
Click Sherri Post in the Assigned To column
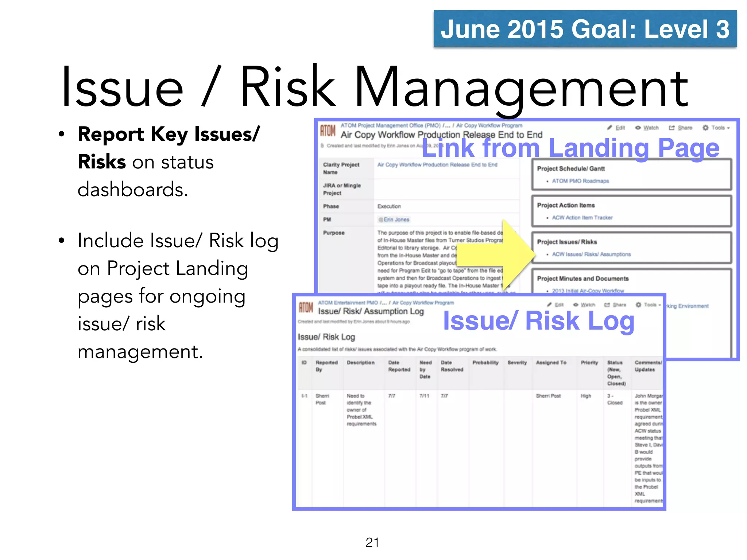(x=548, y=396)
